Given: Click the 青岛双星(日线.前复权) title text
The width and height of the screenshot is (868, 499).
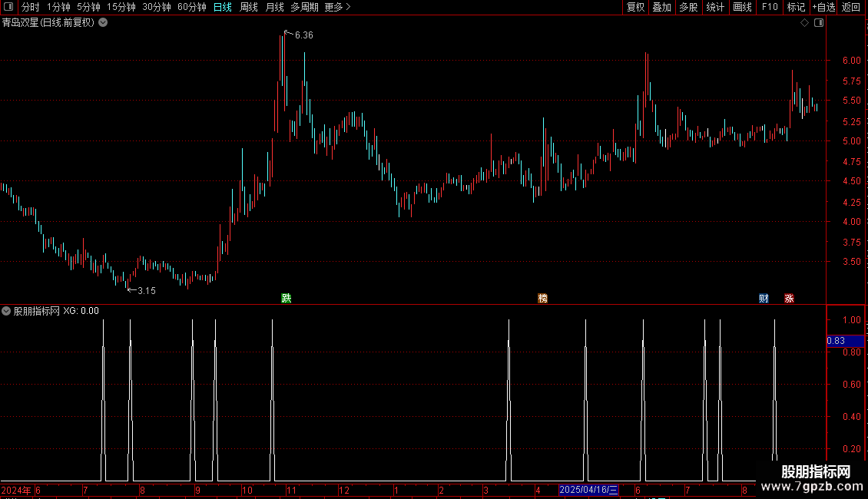Looking at the screenshot, I should (48, 23).
